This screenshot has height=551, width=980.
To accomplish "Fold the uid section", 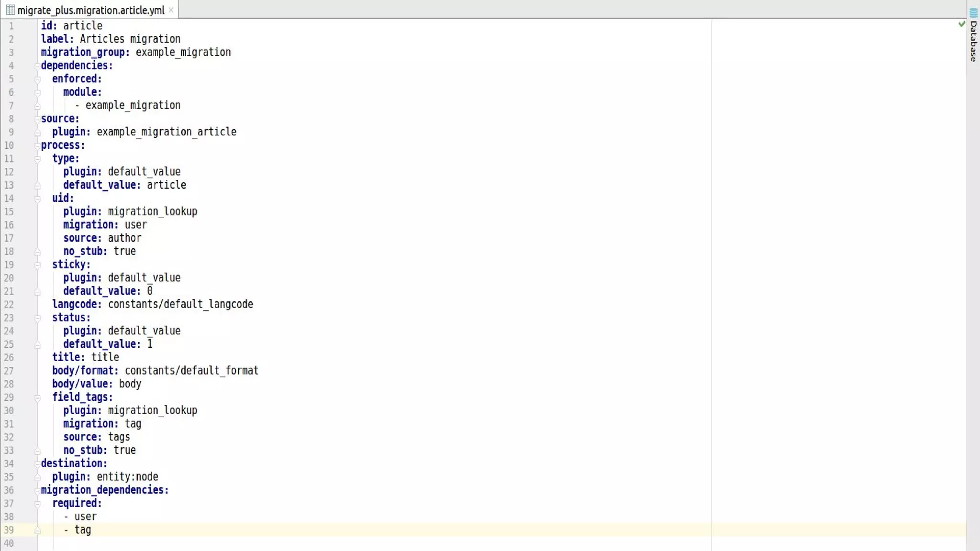I will 37,198.
